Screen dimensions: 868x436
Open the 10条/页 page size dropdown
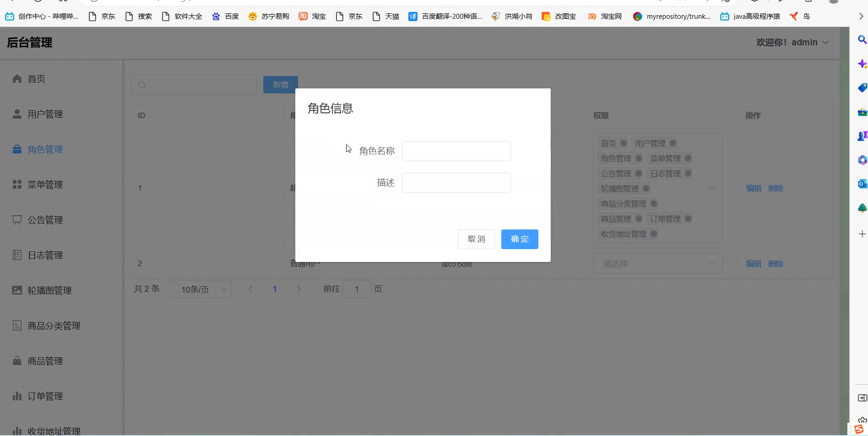click(200, 289)
